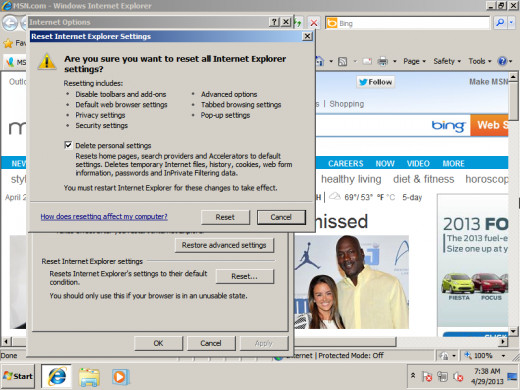Click the taskbar clock showing 7:38 AM

(487, 376)
